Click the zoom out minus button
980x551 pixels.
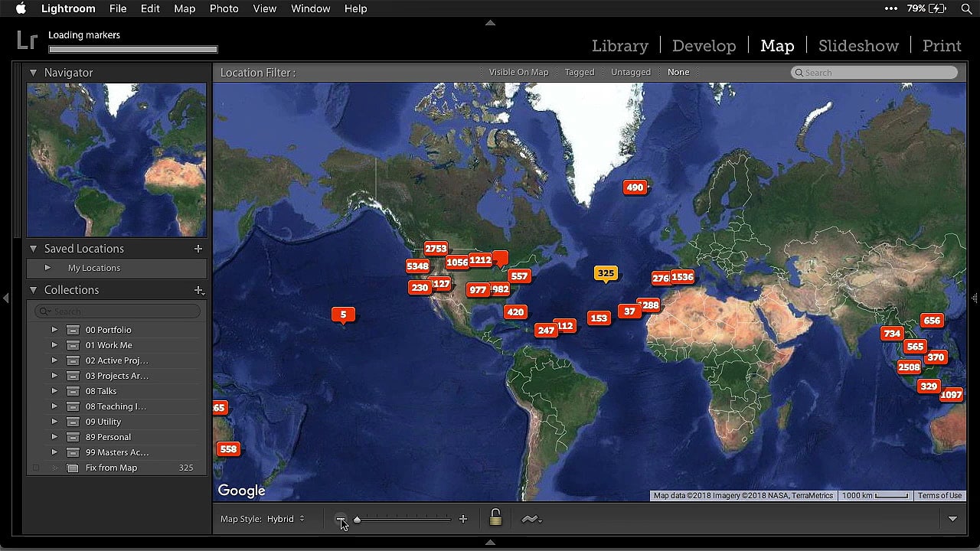[341, 519]
